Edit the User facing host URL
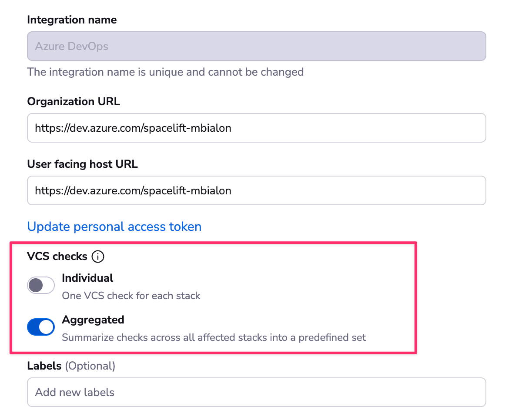522x420 pixels. [257, 190]
